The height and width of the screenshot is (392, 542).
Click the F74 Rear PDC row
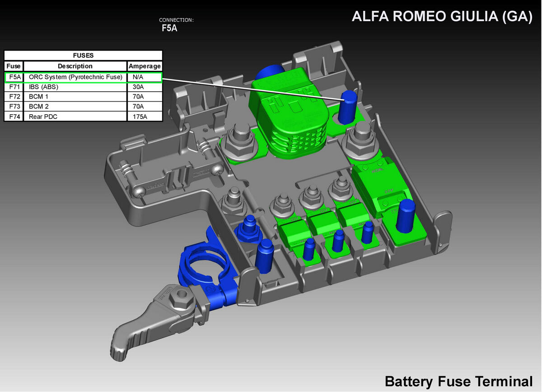tap(83, 117)
